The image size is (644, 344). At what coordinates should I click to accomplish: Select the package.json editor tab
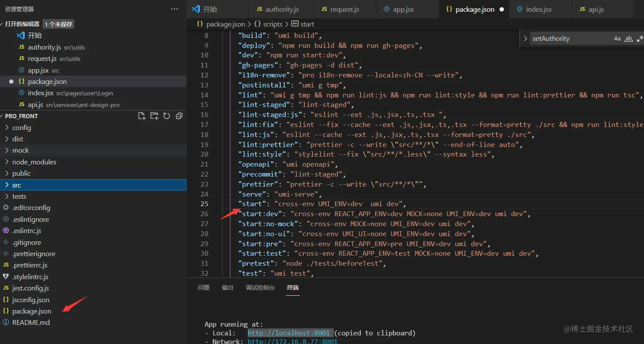click(475, 9)
